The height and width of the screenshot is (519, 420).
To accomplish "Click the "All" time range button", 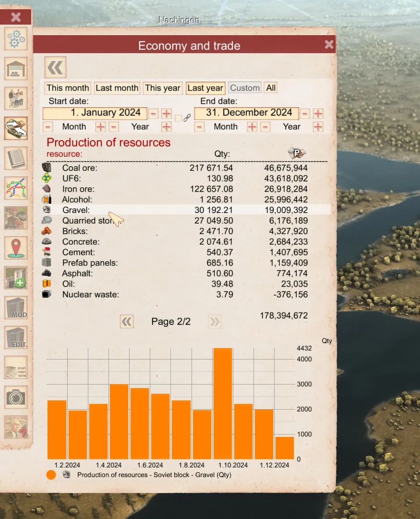I will tap(271, 88).
